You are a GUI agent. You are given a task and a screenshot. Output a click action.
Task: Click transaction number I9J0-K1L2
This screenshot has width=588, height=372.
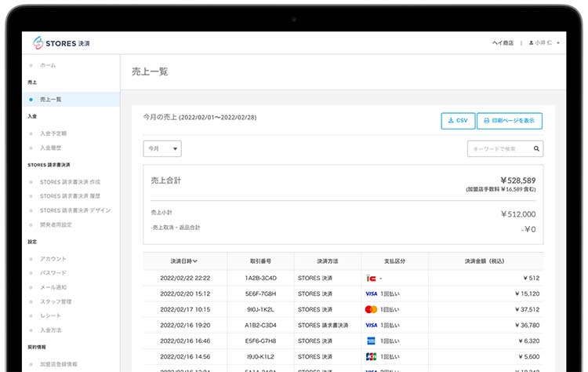coord(260,356)
